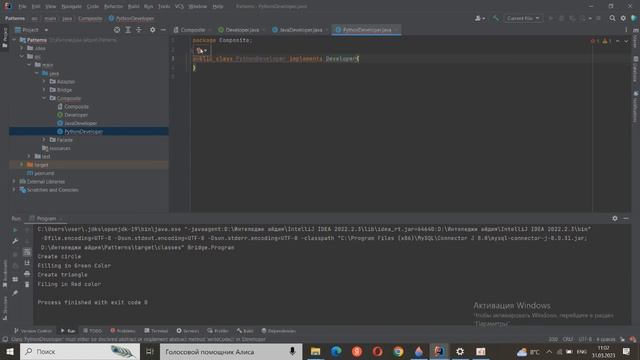Open the File menu

pyautogui.click(x=22, y=7)
